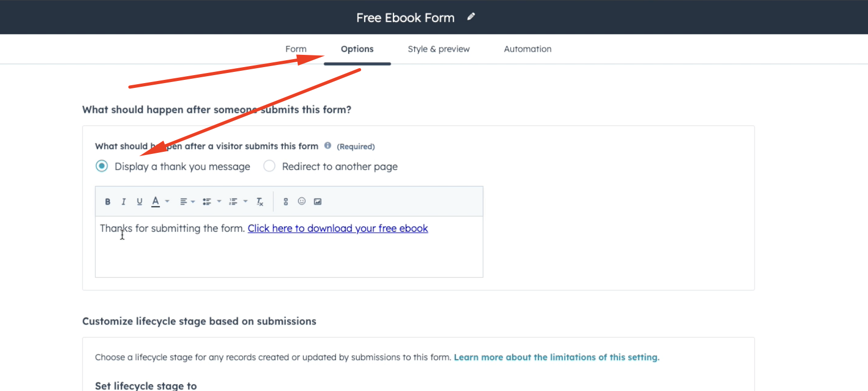The image size is (868, 391).
Task: Select the pencil icon next to the form title
Action: 471,17
